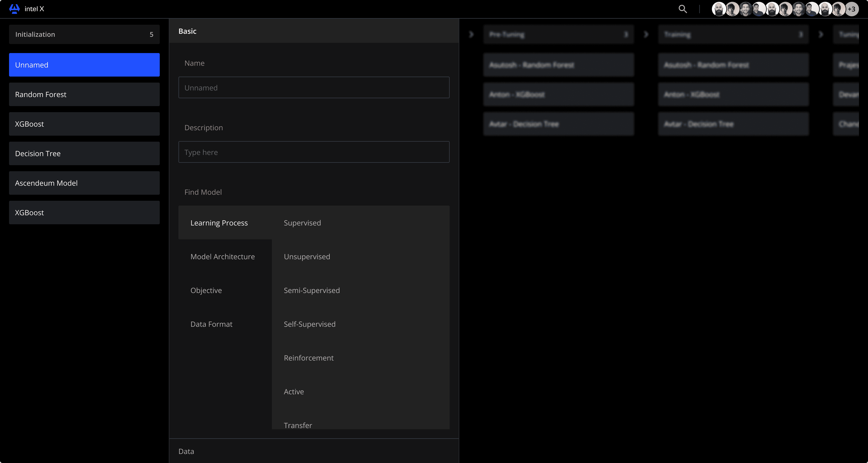Choose the Unsupervised learning option
This screenshot has width=868, height=463.
(307, 256)
